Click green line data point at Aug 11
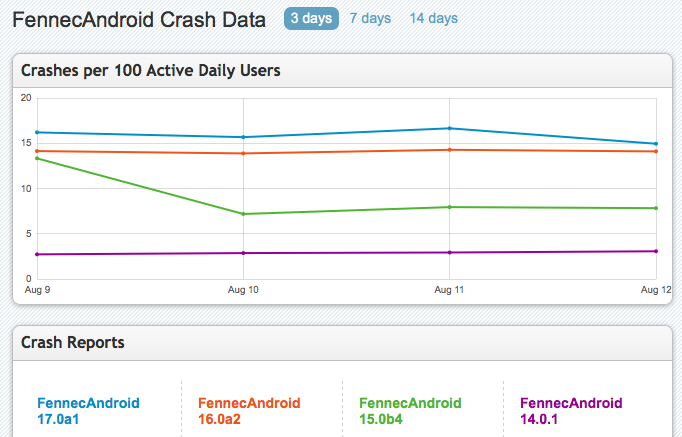The height and width of the screenshot is (437, 682). point(449,207)
